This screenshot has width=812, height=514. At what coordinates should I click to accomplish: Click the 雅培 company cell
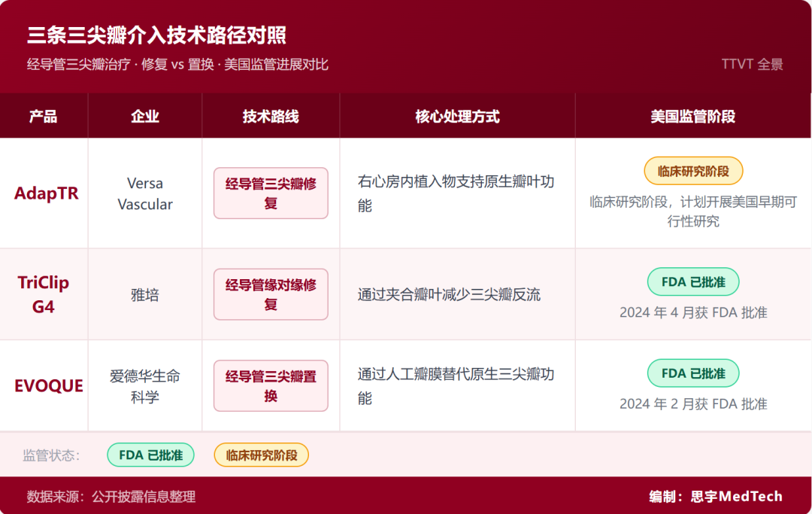tap(145, 295)
